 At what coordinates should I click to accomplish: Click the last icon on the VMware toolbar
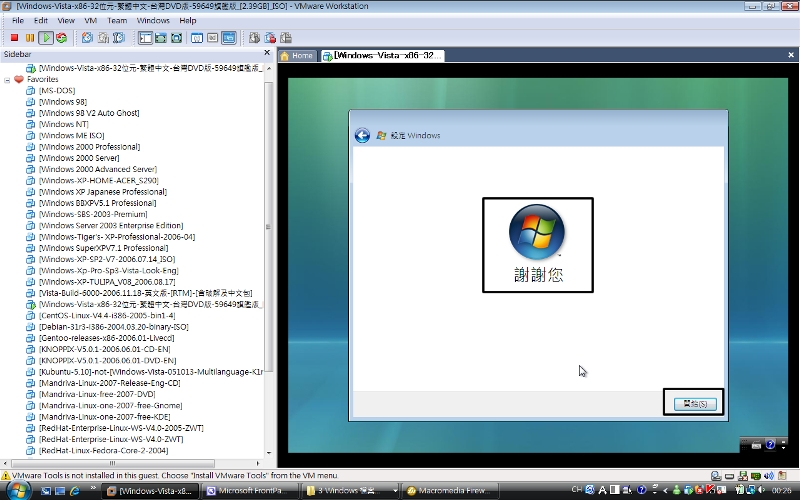286,38
